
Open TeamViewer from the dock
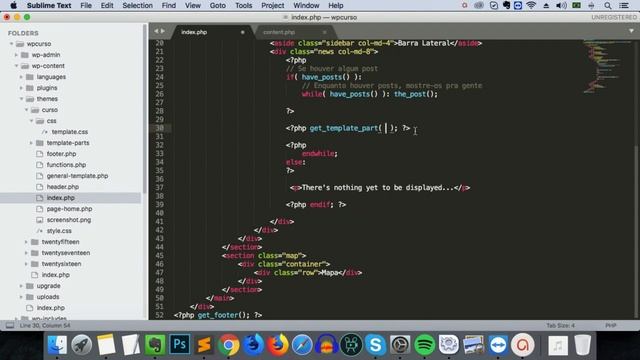coord(498,344)
